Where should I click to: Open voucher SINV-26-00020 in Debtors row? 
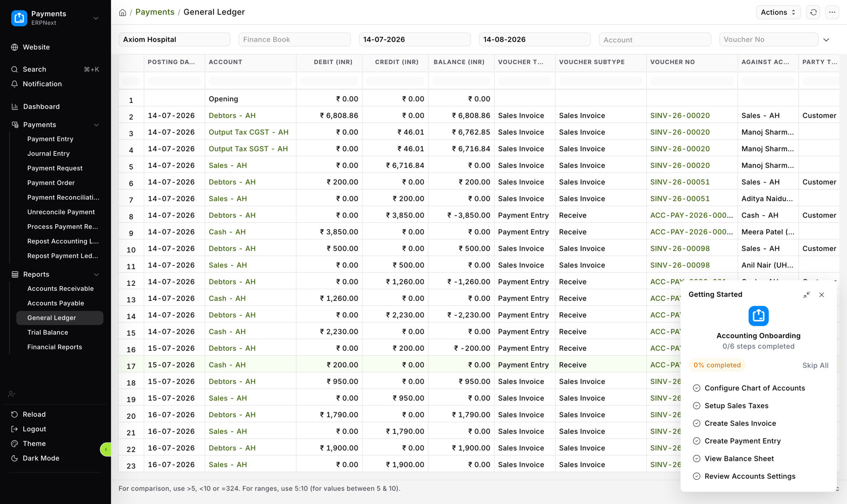[680, 115]
